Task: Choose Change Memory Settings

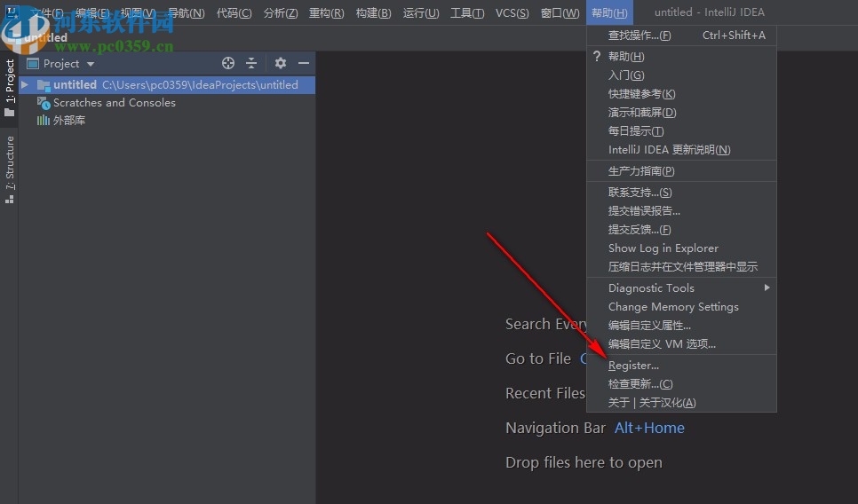Action: (x=681, y=307)
